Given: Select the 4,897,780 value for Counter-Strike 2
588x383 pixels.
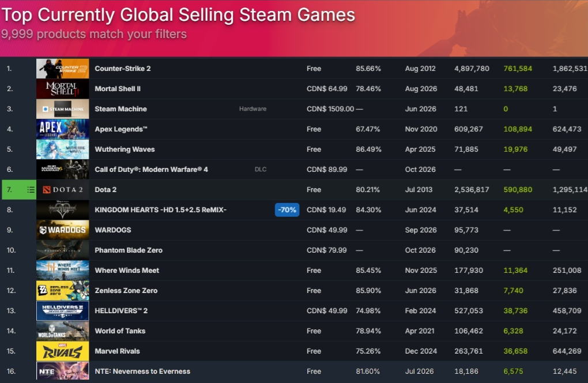Looking at the screenshot, I should (x=472, y=69).
